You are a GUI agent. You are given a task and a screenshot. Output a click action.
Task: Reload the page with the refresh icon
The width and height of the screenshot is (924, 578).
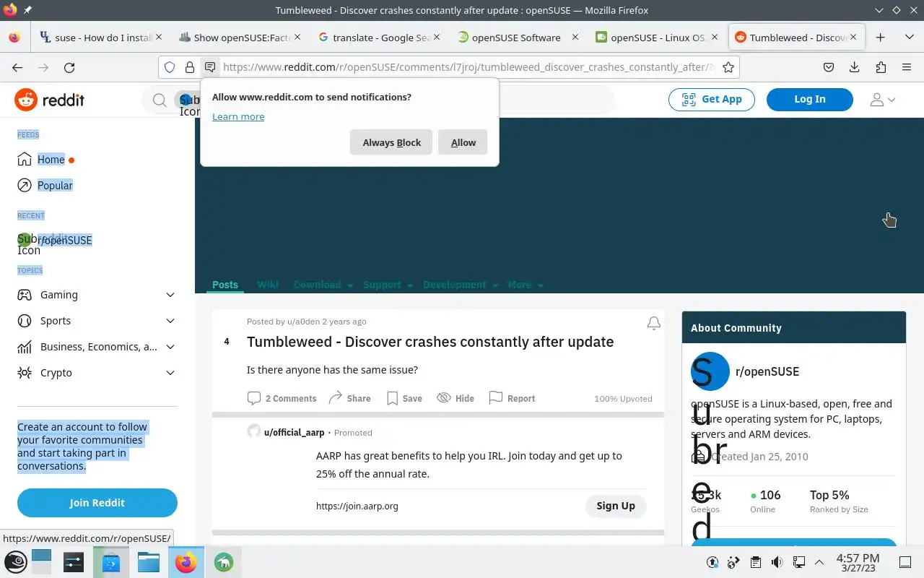pyautogui.click(x=69, y=67)
